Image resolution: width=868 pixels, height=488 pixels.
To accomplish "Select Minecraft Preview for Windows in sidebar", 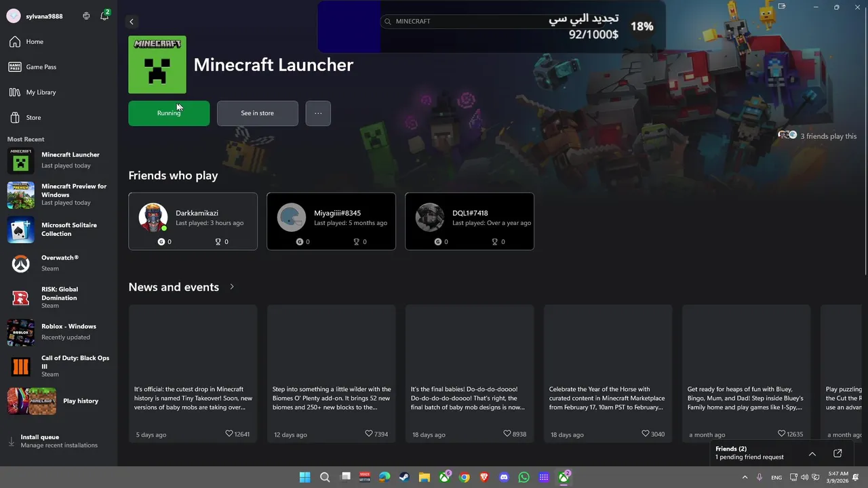I will 58,195.
